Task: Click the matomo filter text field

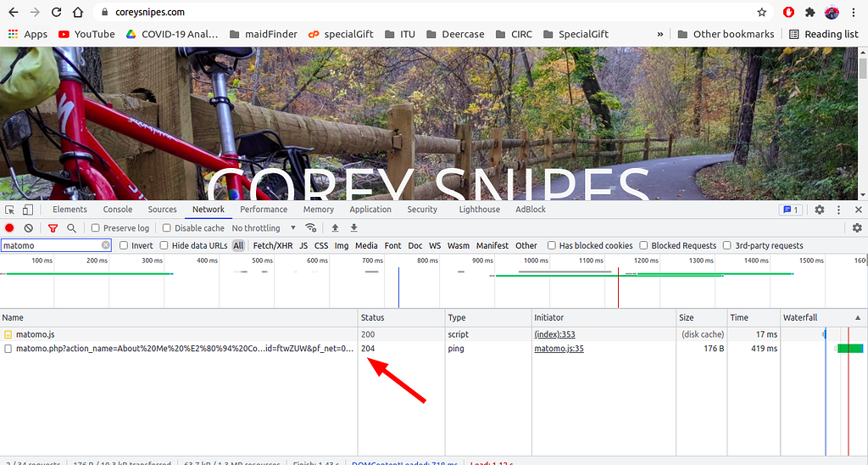Action: pos(51,246)
